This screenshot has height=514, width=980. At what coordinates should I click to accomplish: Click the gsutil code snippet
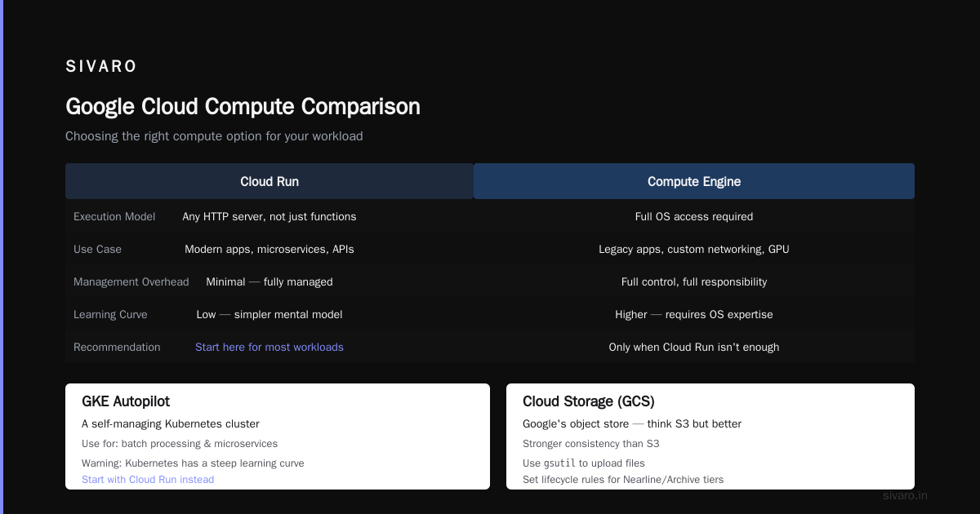tap(559, 463)
